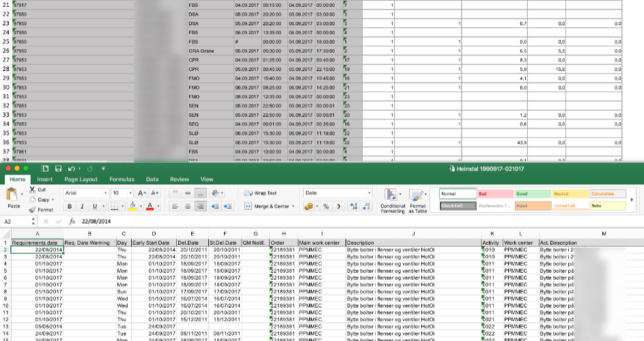This screenshot has height=341, width=644.
Task: Set bottom vertical alignment
Action: coord(200,193)
